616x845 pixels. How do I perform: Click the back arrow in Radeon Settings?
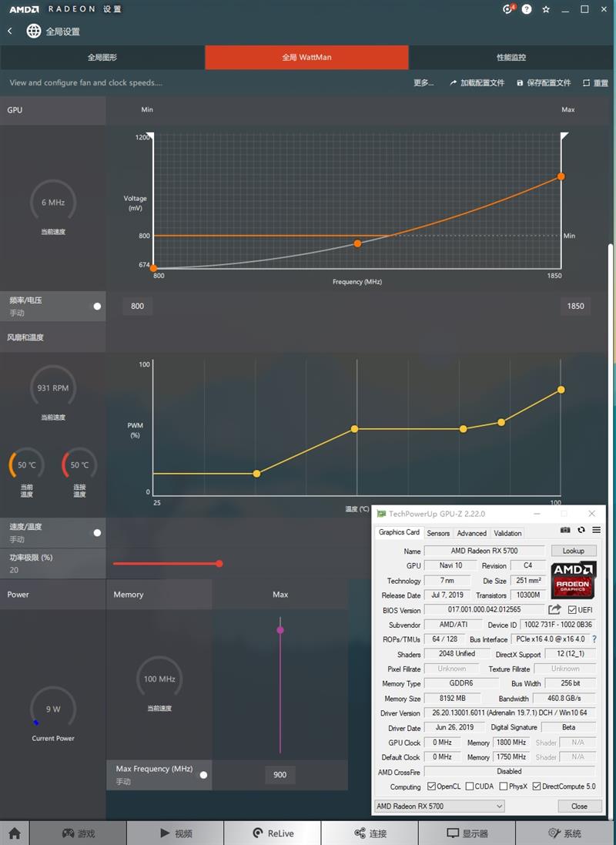click(x=9, y=32)
